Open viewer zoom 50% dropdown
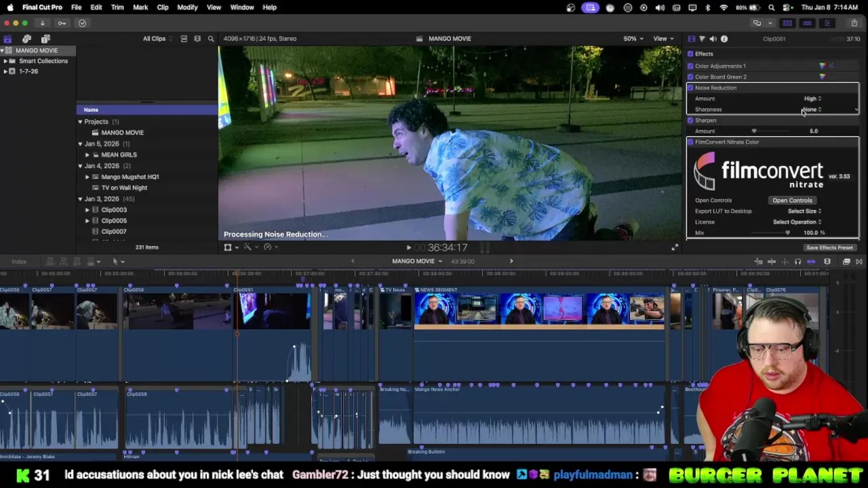The width and height of the screenshot is (868, 488). pos(633,39)
